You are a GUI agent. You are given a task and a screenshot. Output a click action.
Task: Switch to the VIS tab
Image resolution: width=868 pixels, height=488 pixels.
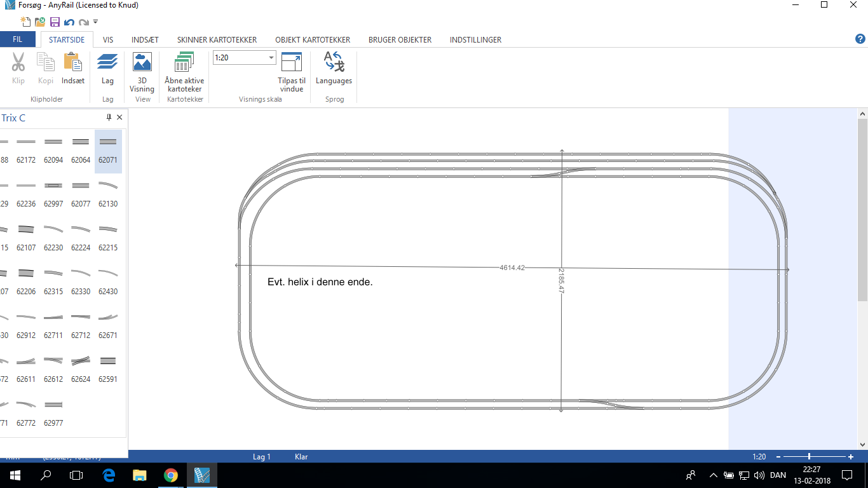[x=108, y=39]
